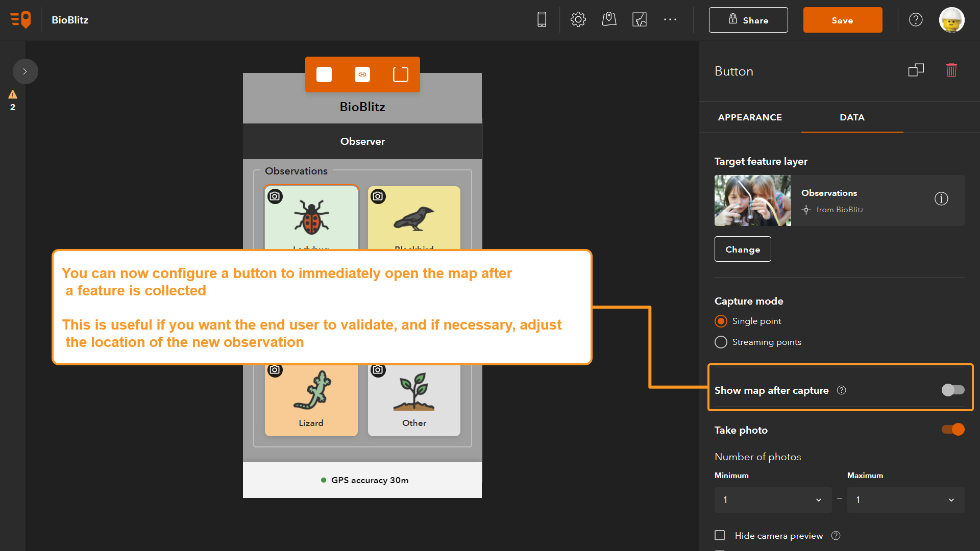
Task: Duplicate the Button using the copy icon
Action: pyautogui.click(x=915, y=70)
